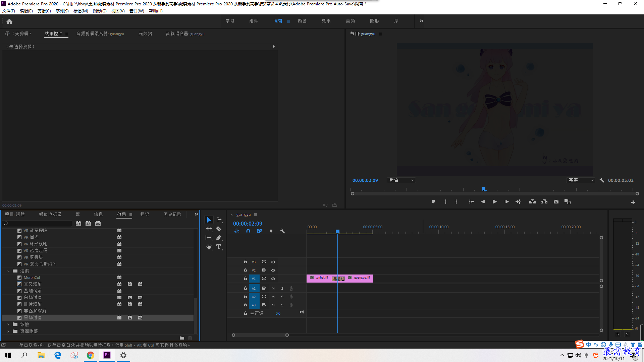This screenshot has height=362, width=644.
Task: Select the Track Select Forward tool
Action: [219, 220]
